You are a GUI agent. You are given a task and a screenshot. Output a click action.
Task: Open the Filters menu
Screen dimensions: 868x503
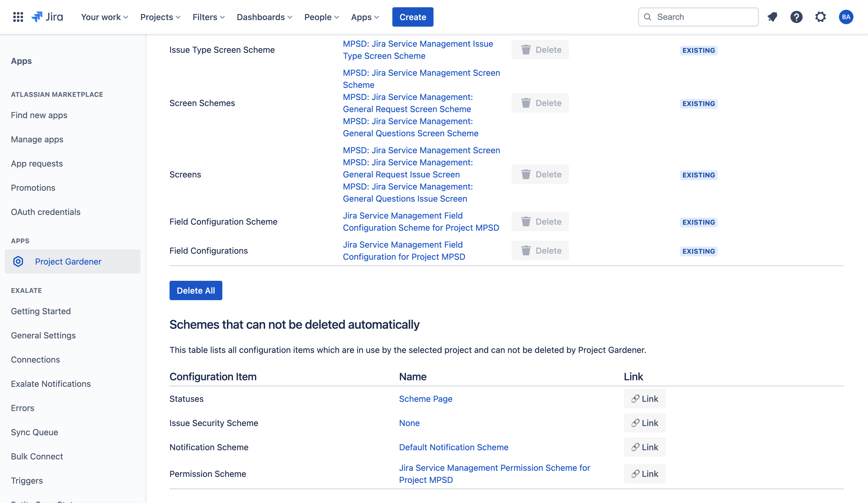tap(208, 17)
